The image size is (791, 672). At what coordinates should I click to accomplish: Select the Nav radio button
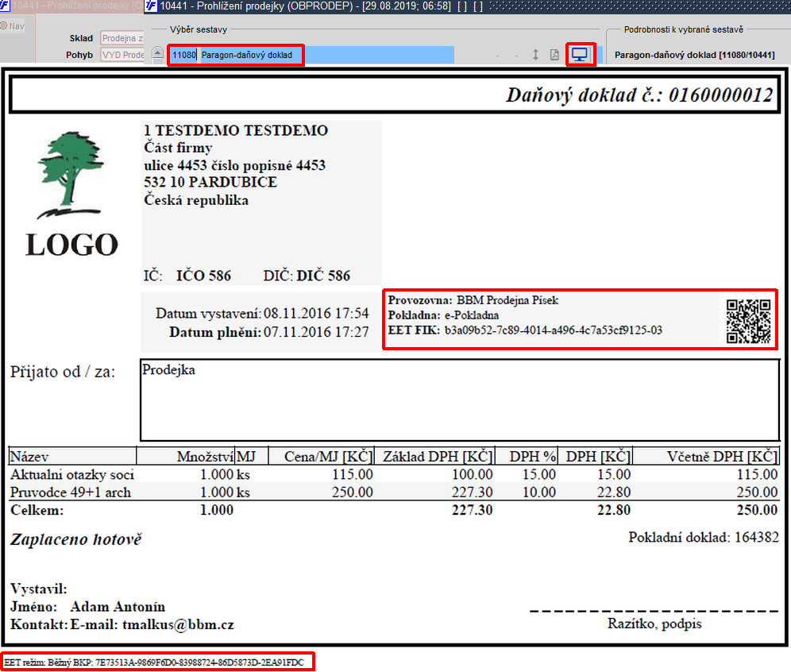[x=4, y=25]
